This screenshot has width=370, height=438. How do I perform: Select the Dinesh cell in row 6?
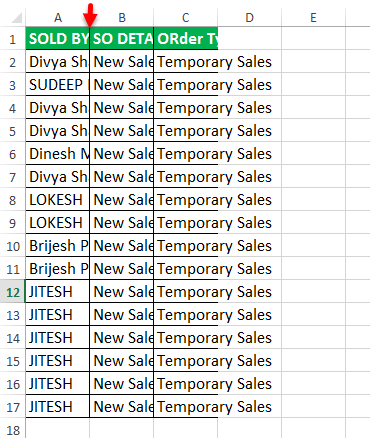coord(58,154)
